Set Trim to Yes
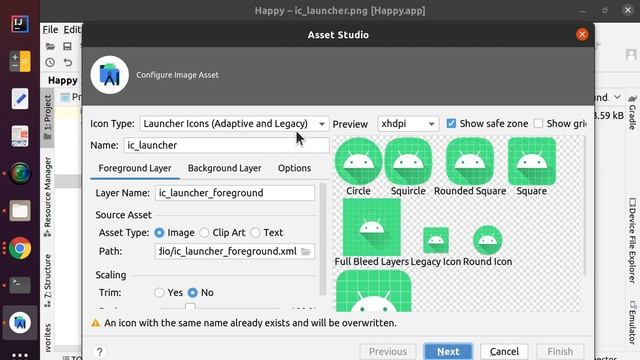Viewport: 640px width, 360px height. [159, 293]
